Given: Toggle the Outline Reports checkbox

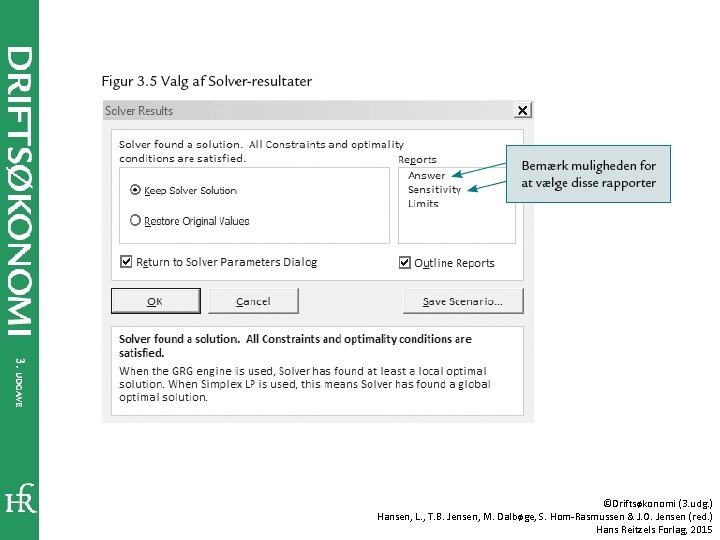Looking at the screenshot, I should 405,263.
